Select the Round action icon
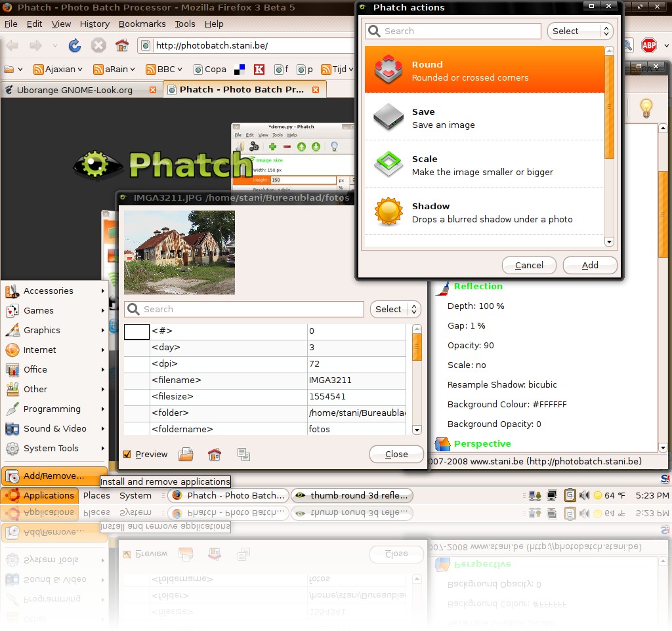Image resolution: width=672 pixels, height=631 pixels. [388, 70]
